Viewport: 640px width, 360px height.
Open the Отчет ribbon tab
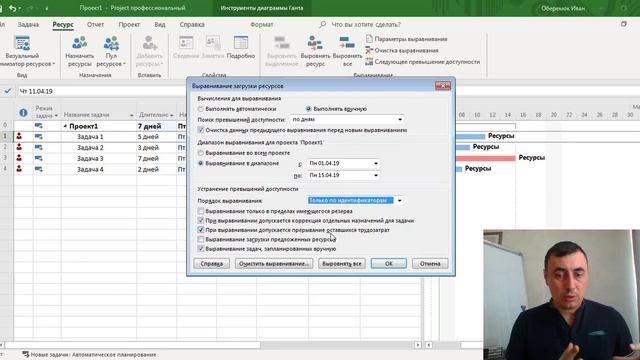pos(96,24)
